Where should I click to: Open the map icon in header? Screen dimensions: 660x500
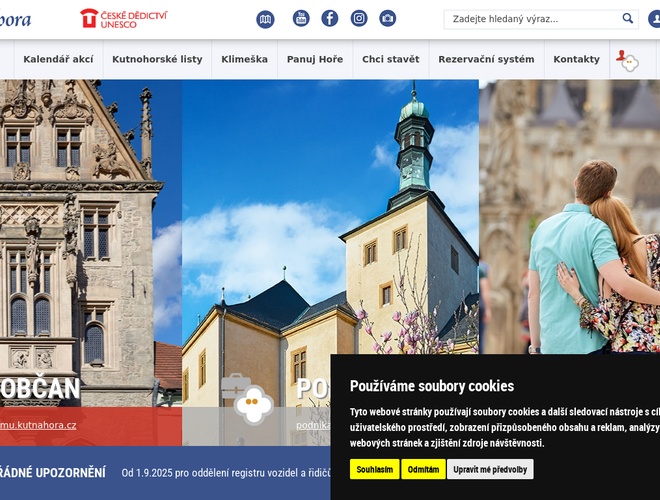(265, 19)
